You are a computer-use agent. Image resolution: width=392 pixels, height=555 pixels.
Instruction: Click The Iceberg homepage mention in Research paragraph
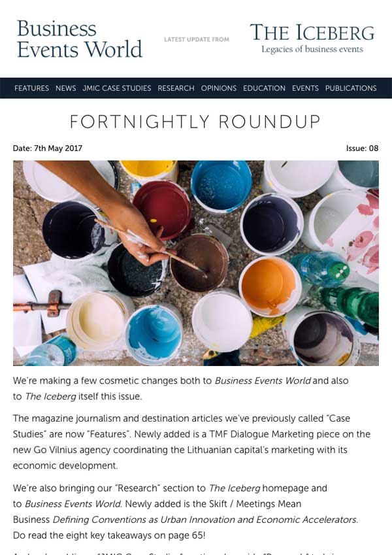[233, 488]
